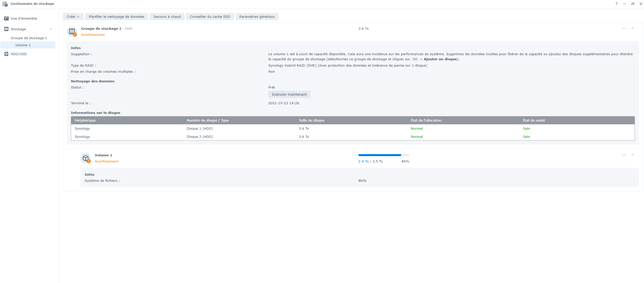The width and height of the screenshot is (644, 283).
Task: Click the Stockage sidebar icon
Action: coord(6,29)
